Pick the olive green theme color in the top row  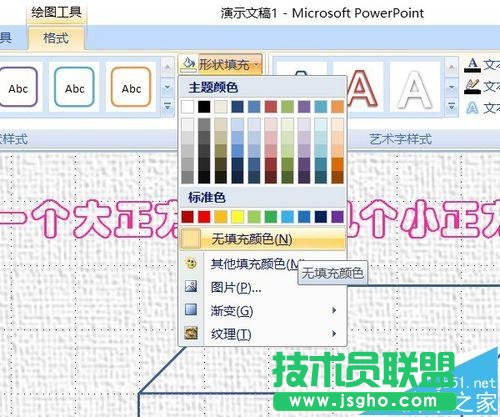click(288, 107)
